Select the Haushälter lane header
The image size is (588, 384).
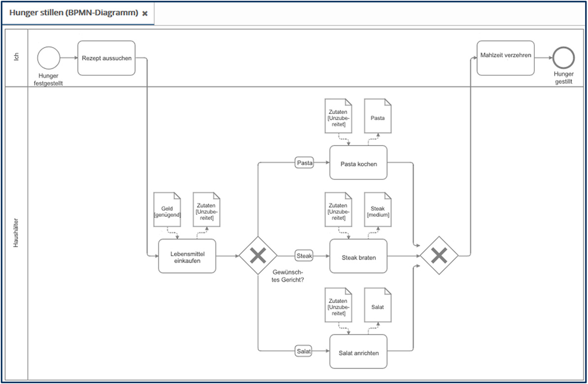16,233
